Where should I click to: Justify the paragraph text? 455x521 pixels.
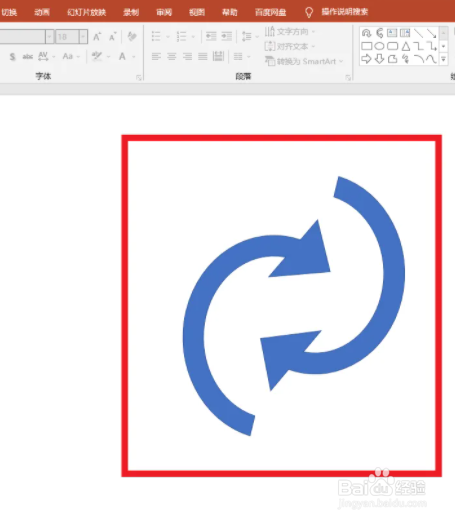(203, 56)
